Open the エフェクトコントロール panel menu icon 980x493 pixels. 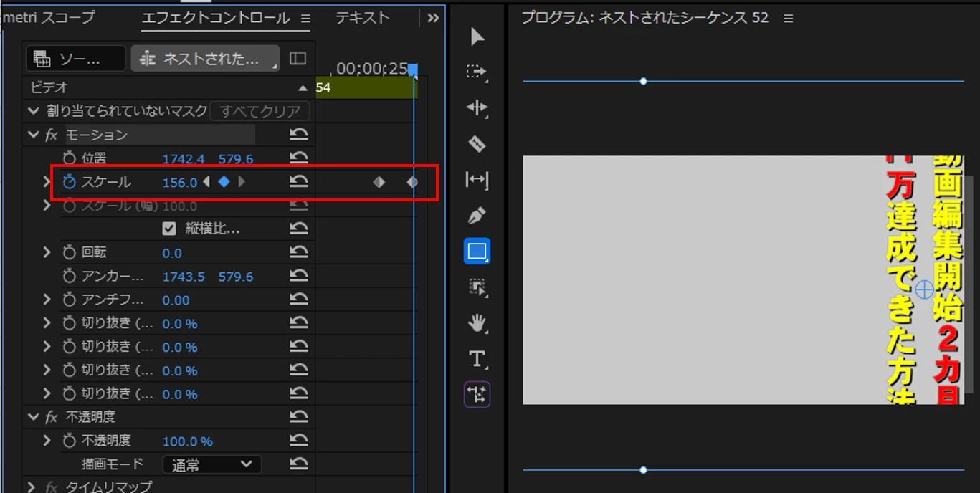[305, 18]
